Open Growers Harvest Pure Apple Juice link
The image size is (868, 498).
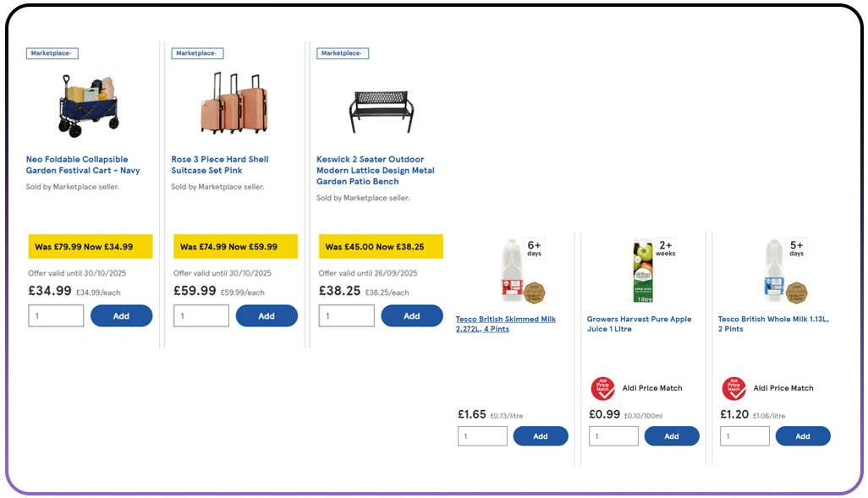point(639,324)
